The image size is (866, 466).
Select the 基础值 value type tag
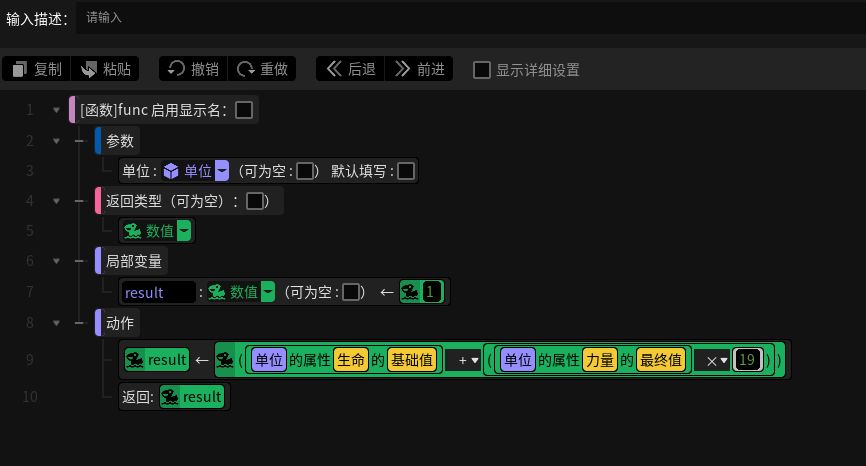click(x=412, y=360)
